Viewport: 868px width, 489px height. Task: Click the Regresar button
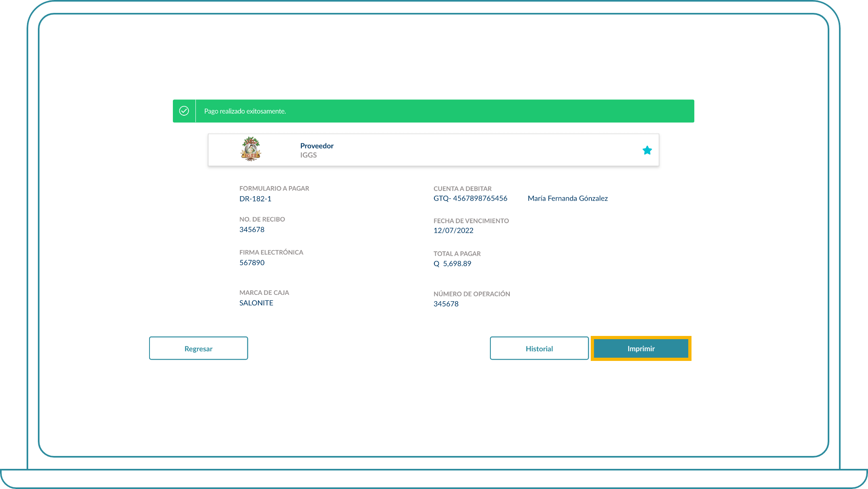(198, 348)
